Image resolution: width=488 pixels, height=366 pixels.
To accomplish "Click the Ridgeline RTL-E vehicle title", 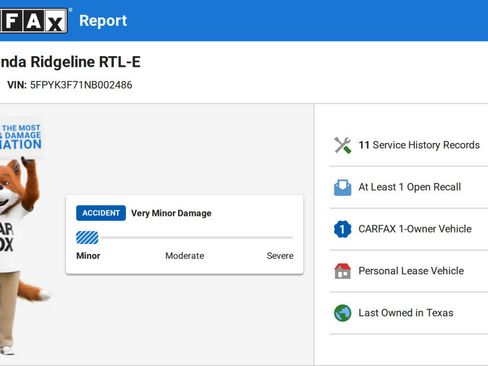I will tap(70, 62).
